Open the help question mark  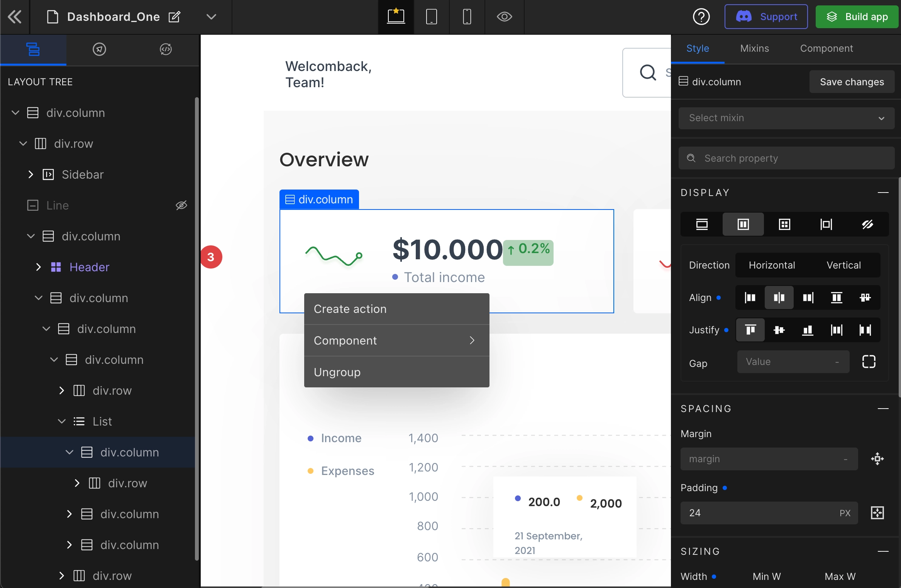[x=701, y=17]
